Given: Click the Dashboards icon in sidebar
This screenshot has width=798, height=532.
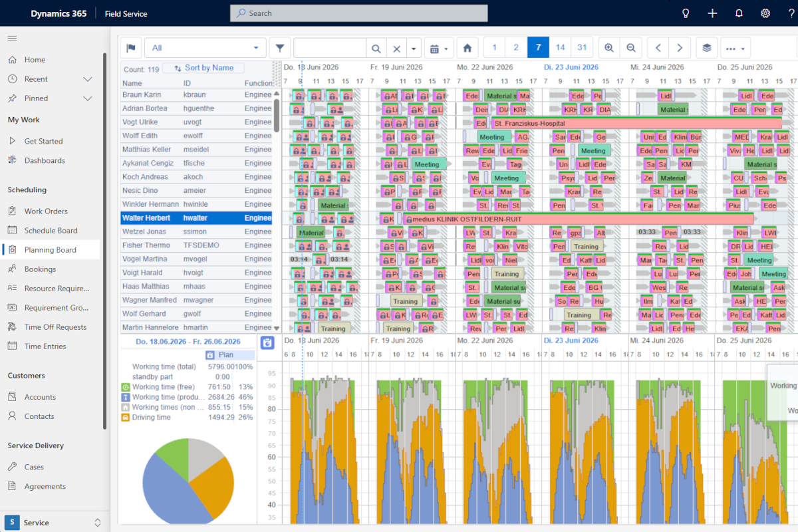Looking at the screenshot, I should 13,160.
